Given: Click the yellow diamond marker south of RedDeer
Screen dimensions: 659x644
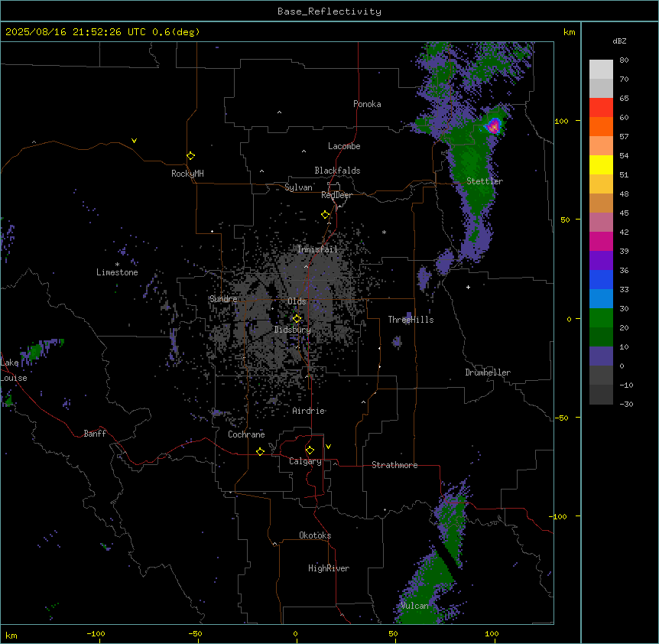Looking at the screenshot, I should click(x=325, y=215).
